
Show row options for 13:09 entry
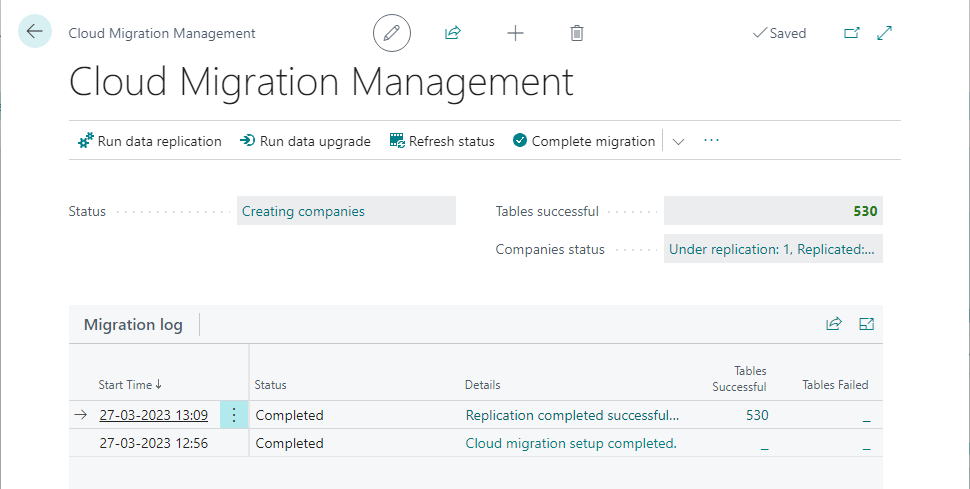(234, 415)
